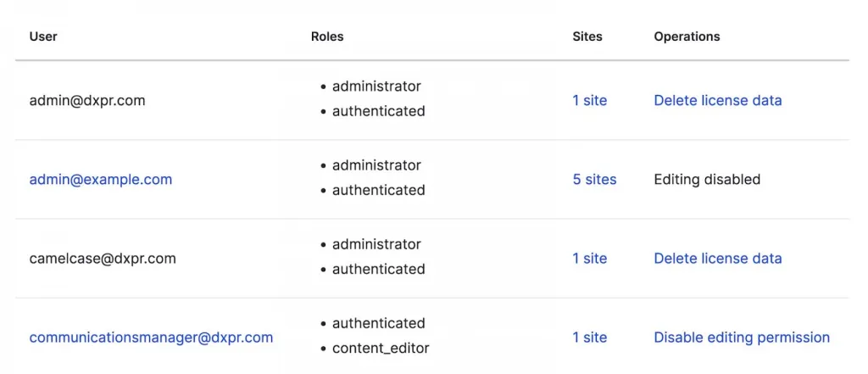The image size is (868, 374).
Task: Open the 1 site link for admin@dxpr.com
Action: (x=589, y=100)
